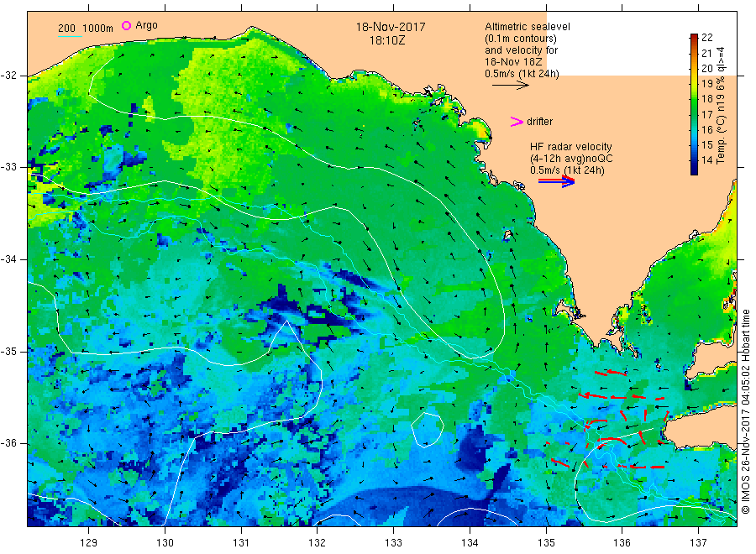The image size is (756, 554).
Task: Click the 18 value on temperature scale
Action: 706,99
